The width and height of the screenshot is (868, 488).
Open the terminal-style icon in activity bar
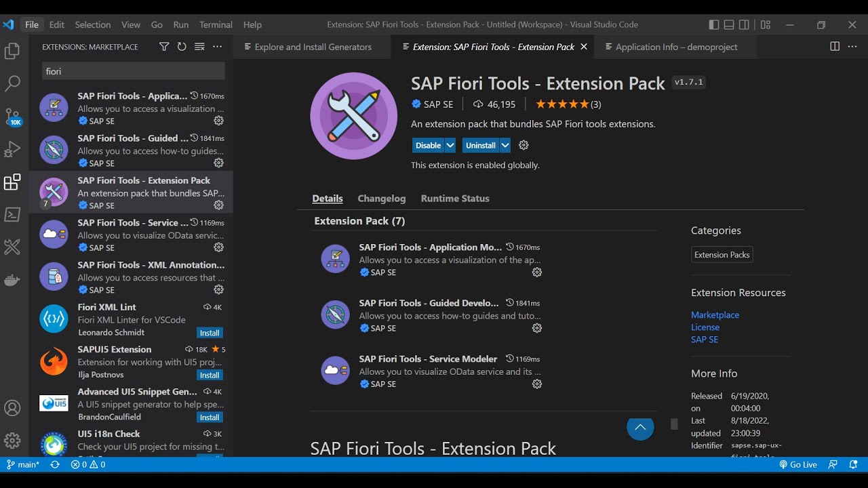point(12,214)
